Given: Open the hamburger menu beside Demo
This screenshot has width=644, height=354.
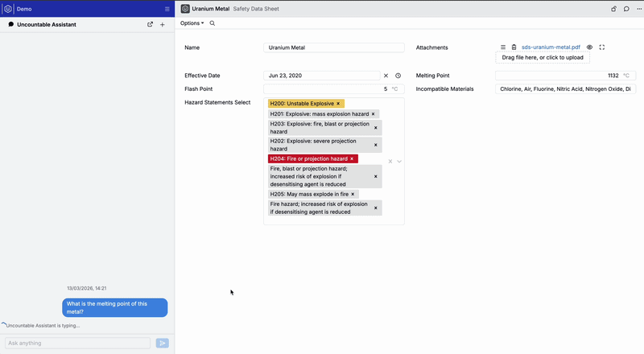Looking at the screenshot, I should tap(167, 9).
